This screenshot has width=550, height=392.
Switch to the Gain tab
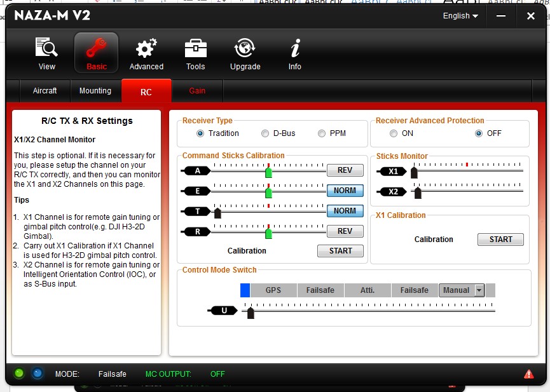(x=197, y=91)
